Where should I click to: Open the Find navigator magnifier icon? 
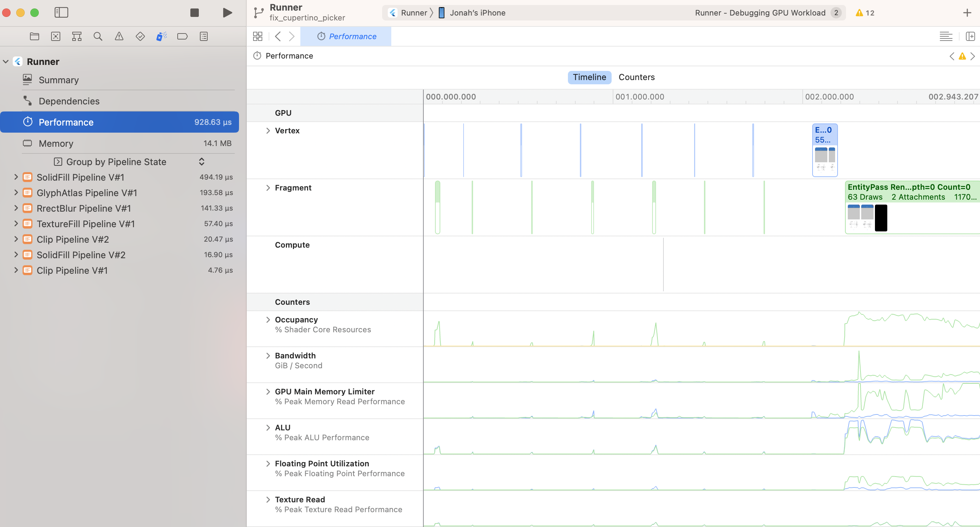click(98, 37)
